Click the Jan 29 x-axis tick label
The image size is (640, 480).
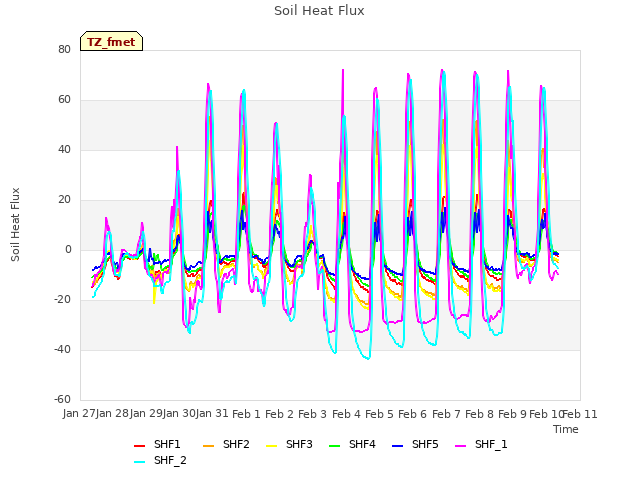[146, 414]
